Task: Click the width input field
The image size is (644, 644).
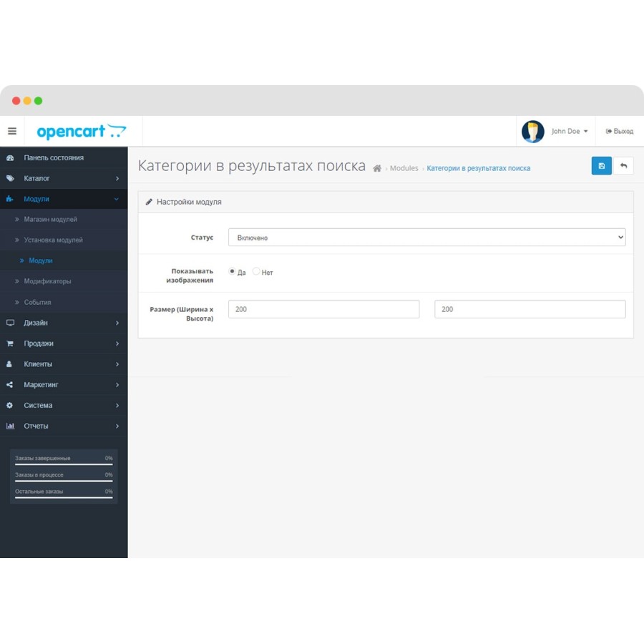Action: pyautogui.click(x=323, y=309)
